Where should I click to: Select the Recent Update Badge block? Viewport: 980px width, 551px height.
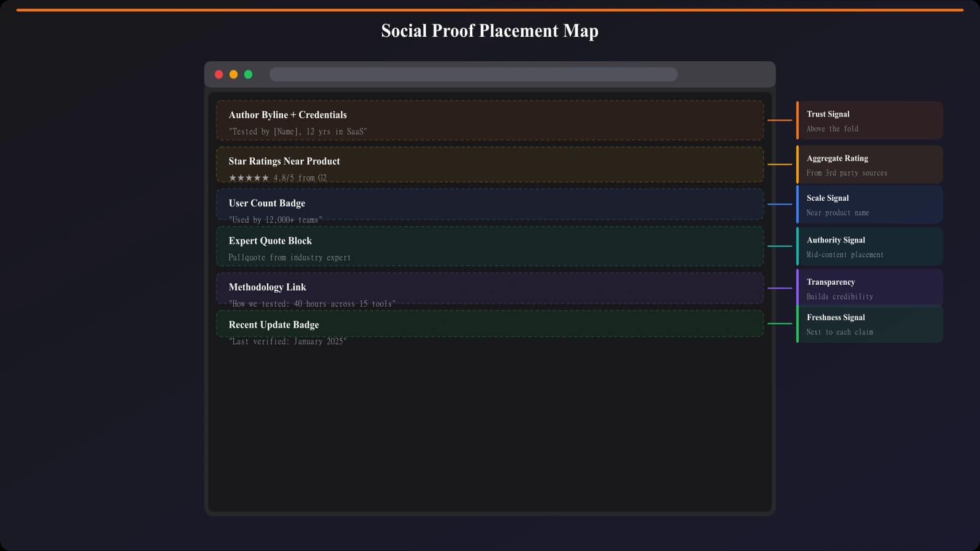click(x=489, y=324)
